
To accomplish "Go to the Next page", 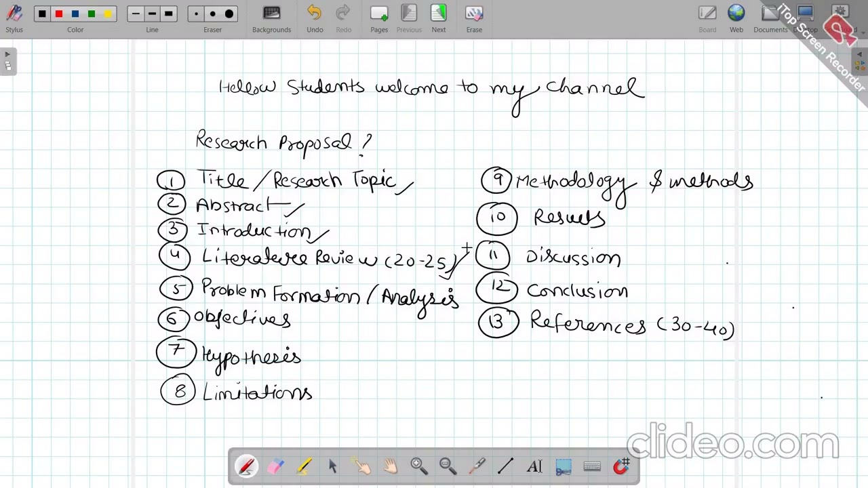I will pos(439,18).
